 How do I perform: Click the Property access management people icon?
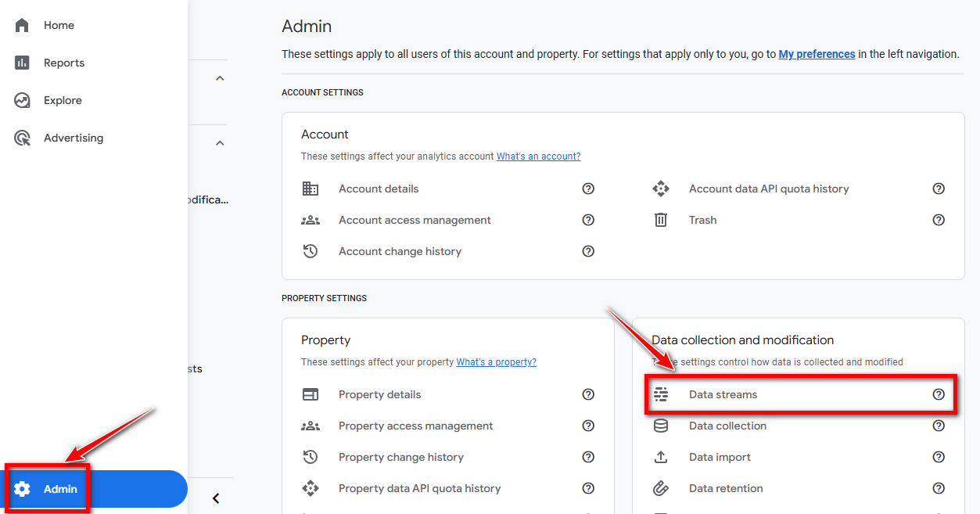tap(311, 426)
